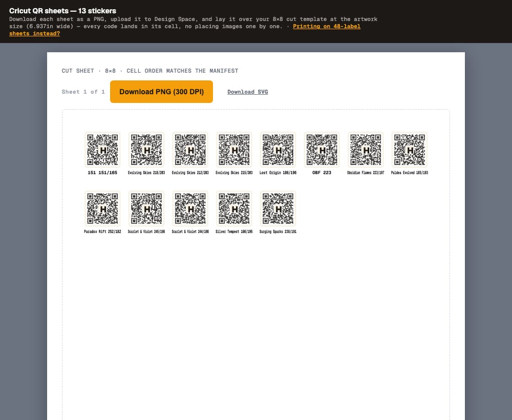Image resolution: width=512 pixels, height=420 pixels.
Task: Select the Evolving Skies 218/203 QR code
Action: [x=146, y=150]
